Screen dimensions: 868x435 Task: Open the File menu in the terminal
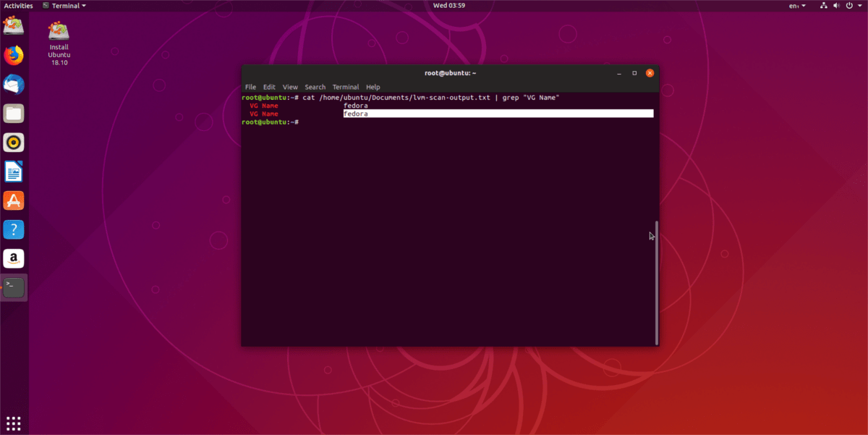250,86
